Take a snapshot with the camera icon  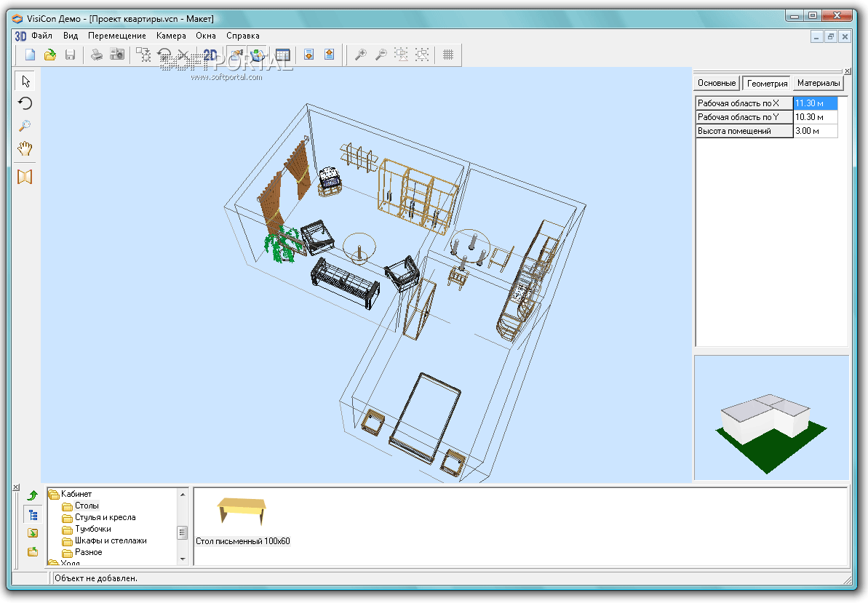point(117,55)
